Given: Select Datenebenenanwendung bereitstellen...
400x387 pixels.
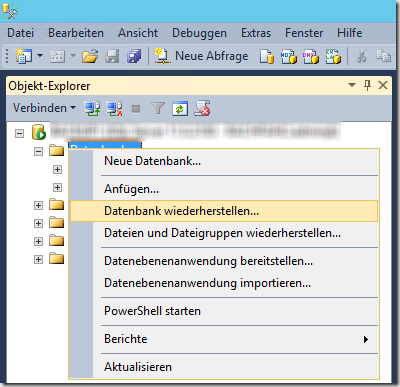Looking at the screenshot, I should pos(224,261).
